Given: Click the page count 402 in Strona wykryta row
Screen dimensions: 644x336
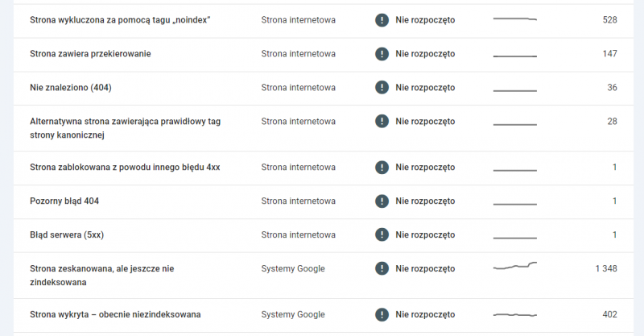Looking at the screenshot, I should coord(609,314).
